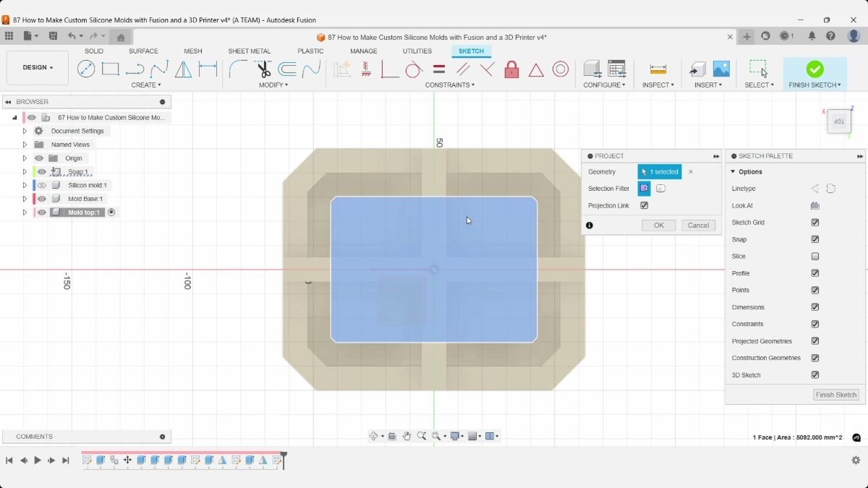Switch to the SOLID tab

(94, 51)
